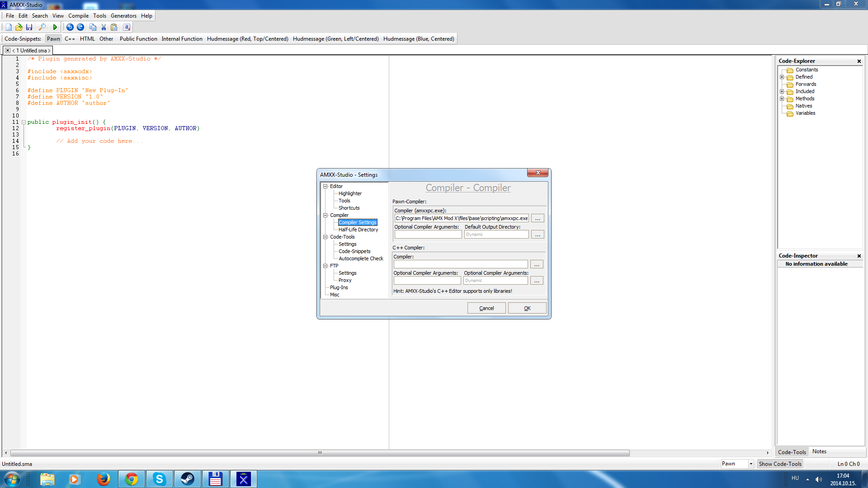Open Firefox from the taskbar
This screenshot has height=488, width=868.
103,479
